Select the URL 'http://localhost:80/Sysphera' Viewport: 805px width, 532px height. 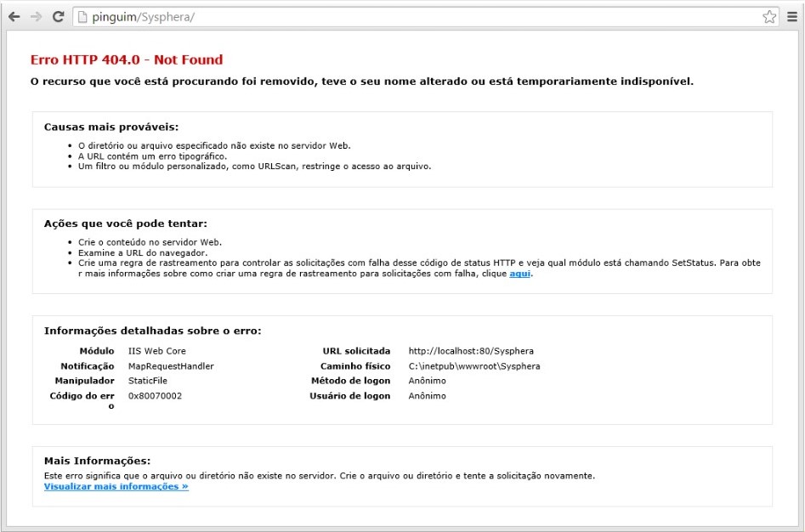pyautogui.click(x=471, y=351)
